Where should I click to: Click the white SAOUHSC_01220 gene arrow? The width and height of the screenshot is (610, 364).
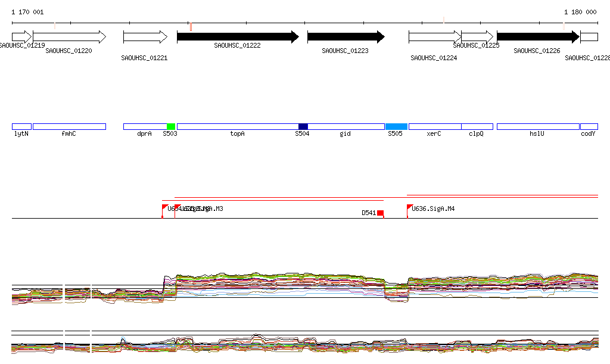point(69,37)
